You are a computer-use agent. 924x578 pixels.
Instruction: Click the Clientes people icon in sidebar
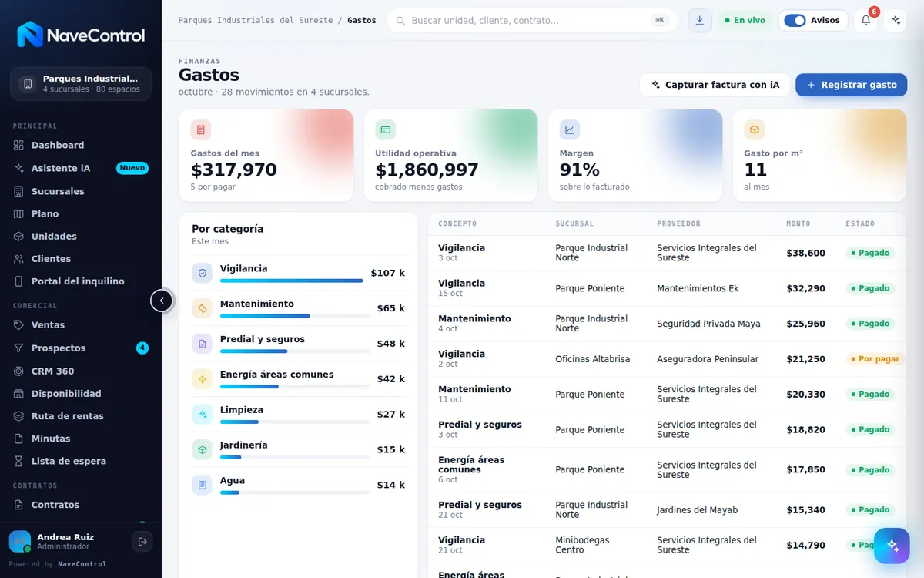(x=19, y=259)
